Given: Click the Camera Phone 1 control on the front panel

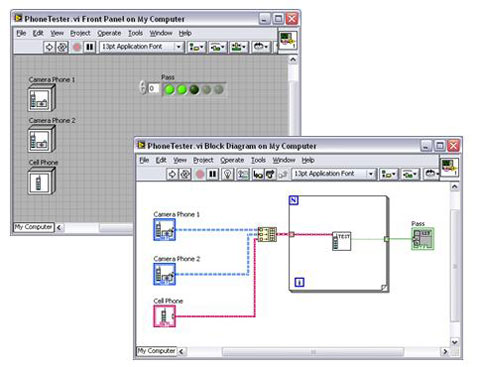Looking at the screenshot, I should [x=41, y=98].
